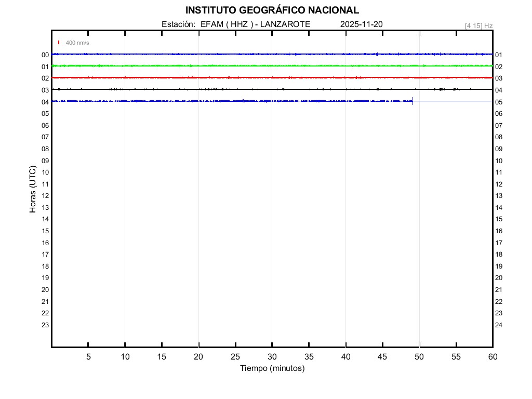The height and width of the screenshot is (399, 532).
Task: Click the 400 nm/s scale text
Action: pos(77,43)
